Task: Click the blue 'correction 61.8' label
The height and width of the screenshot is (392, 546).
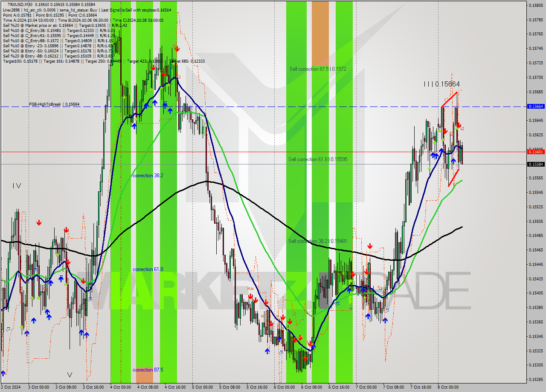Action: (148, 269)
